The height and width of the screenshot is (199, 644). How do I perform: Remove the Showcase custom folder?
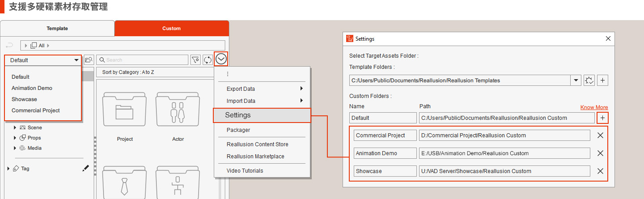600,171
